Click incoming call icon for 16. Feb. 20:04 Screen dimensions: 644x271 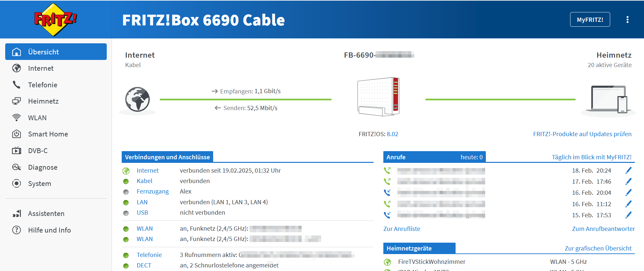[387, 193]
